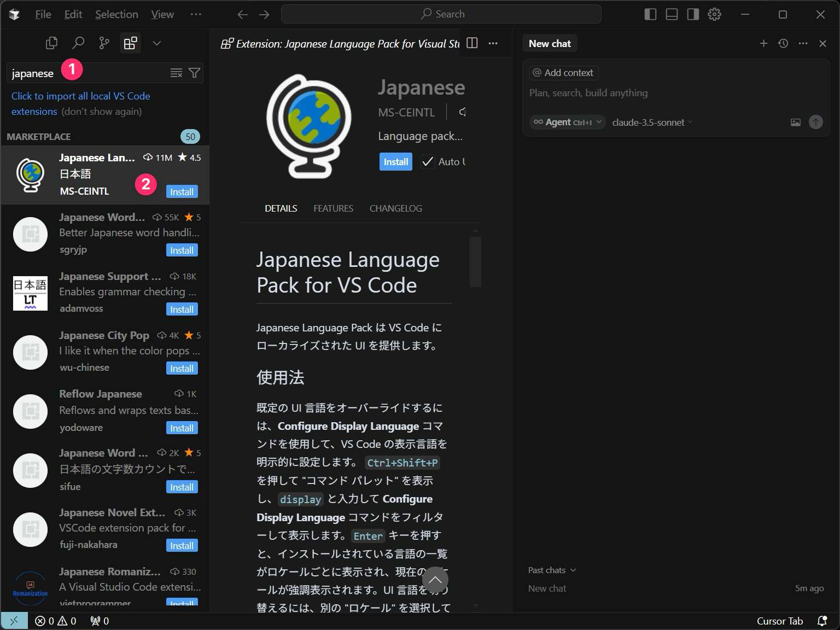
Task: Install the Japanese Word Handler by sgryjp
Action: point(182,250)
